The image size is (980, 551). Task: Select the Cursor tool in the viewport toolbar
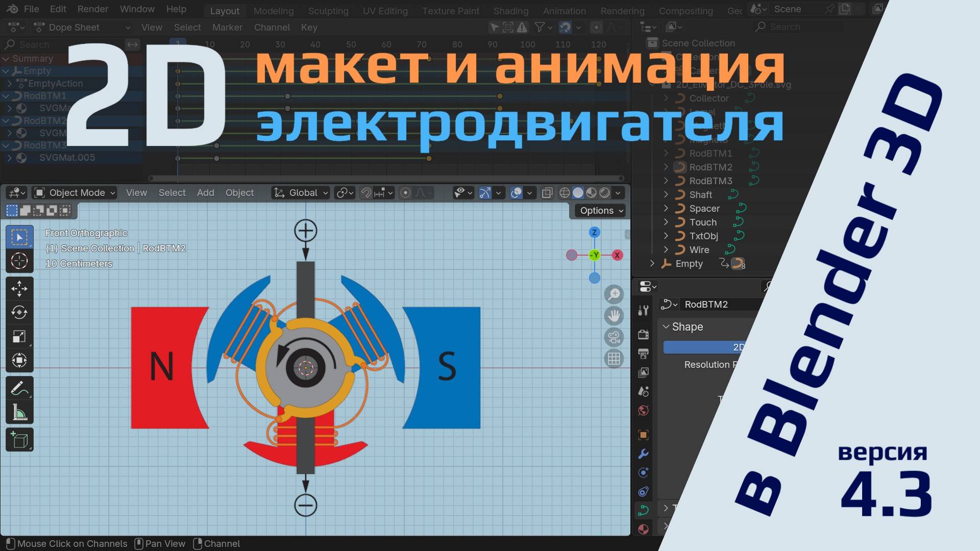coord(19,261)
